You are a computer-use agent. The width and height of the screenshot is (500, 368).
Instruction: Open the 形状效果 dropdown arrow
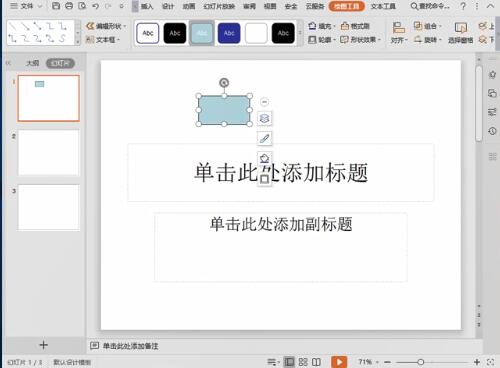[379, 40]
